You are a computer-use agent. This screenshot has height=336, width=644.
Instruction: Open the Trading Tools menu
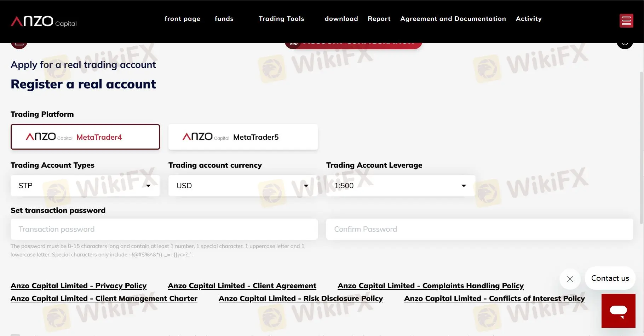point(281,19)
